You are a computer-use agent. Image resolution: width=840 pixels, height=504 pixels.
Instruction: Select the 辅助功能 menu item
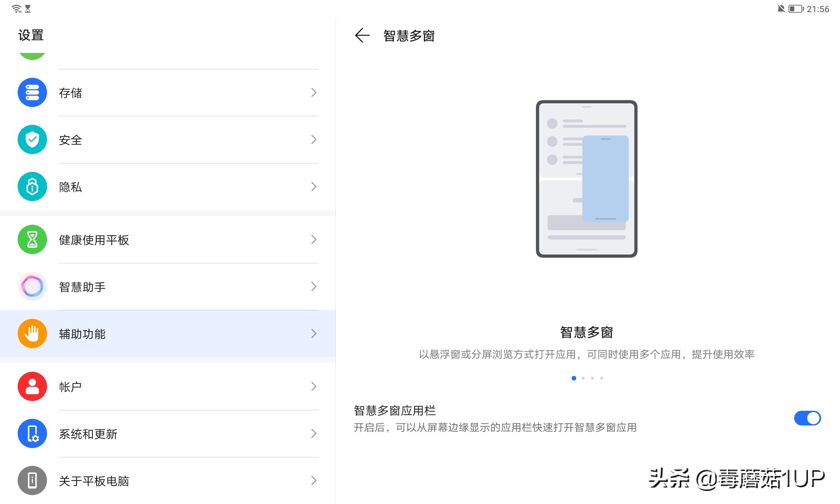[x=168, y=334]
